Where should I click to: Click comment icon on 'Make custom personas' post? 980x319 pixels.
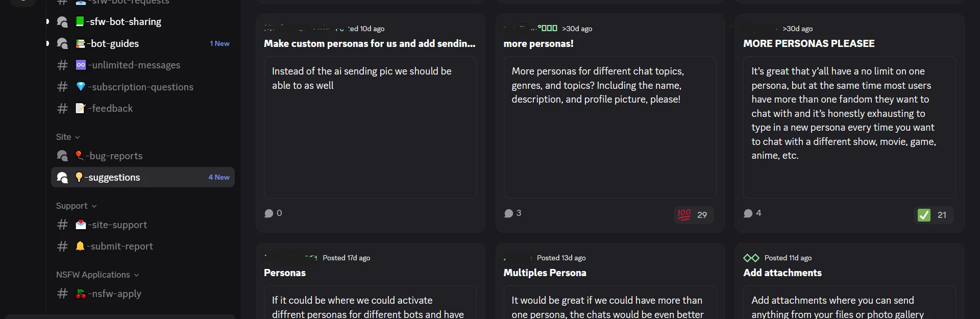click(269, 213)
